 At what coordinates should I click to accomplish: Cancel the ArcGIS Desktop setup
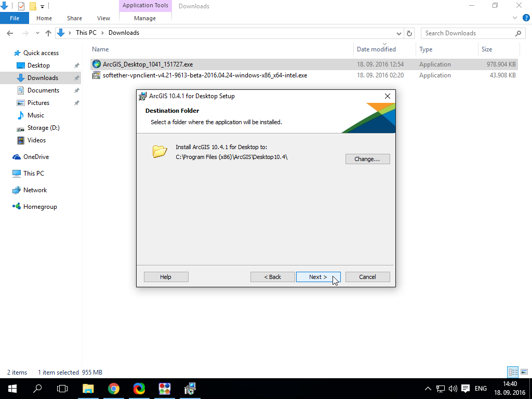367,277
